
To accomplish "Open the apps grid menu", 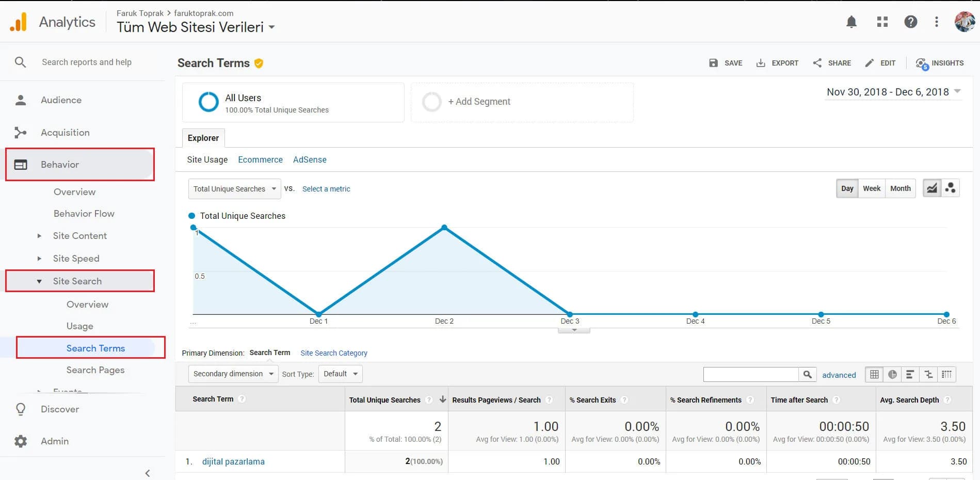I will tap(882, 22).
